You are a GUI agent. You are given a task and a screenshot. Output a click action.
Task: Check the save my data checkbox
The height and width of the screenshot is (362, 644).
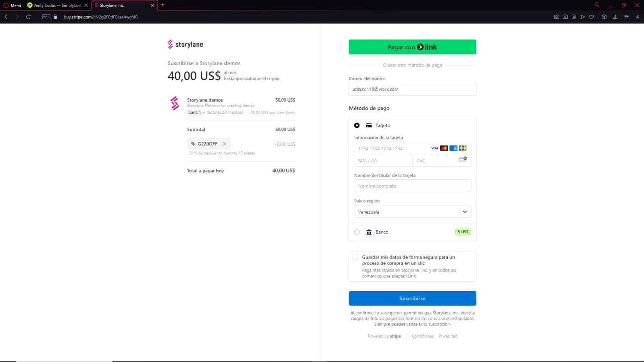(355, 257)
